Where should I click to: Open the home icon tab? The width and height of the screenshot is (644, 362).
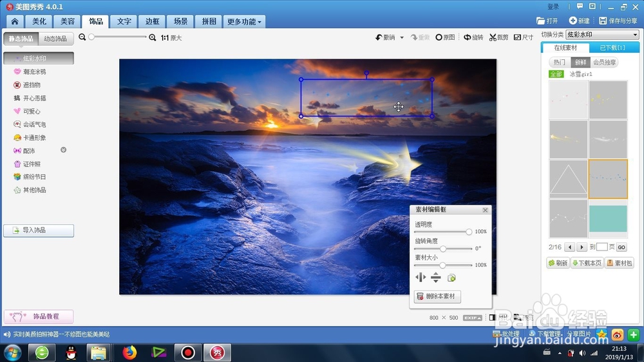pyautogui.click(x=15, y=21)
